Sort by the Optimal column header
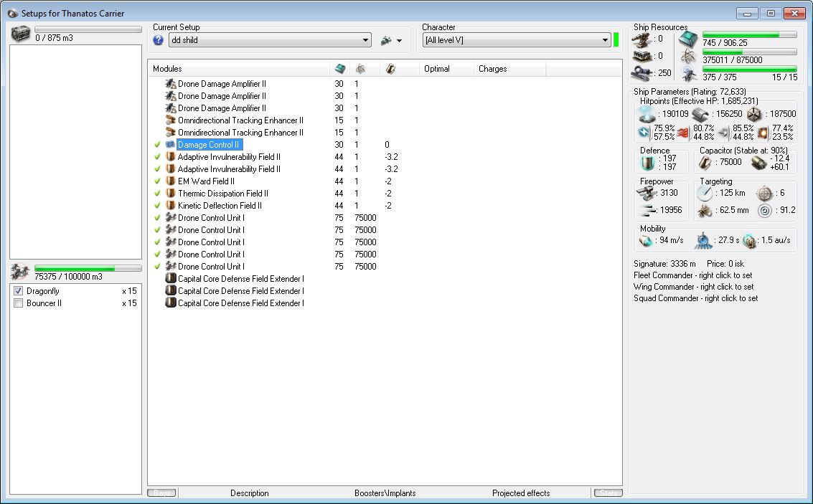The width and height of the screenshot is (813, 504). coord(446,68)
